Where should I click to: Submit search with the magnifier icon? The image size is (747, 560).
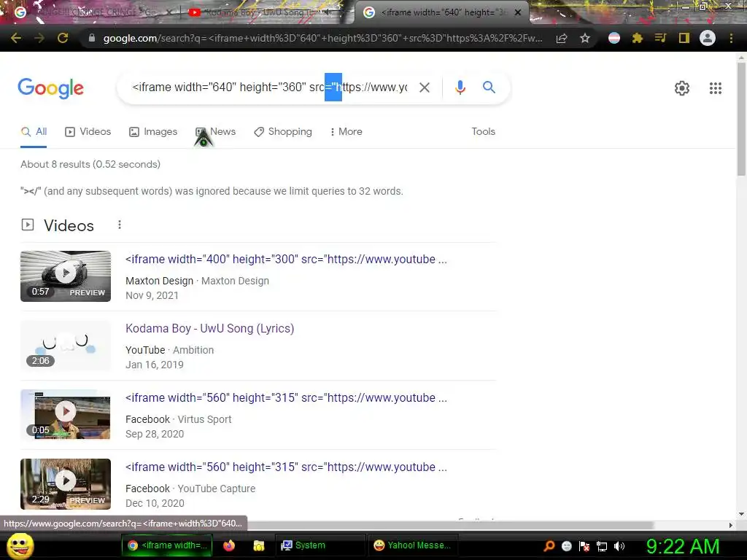[489, 87]
